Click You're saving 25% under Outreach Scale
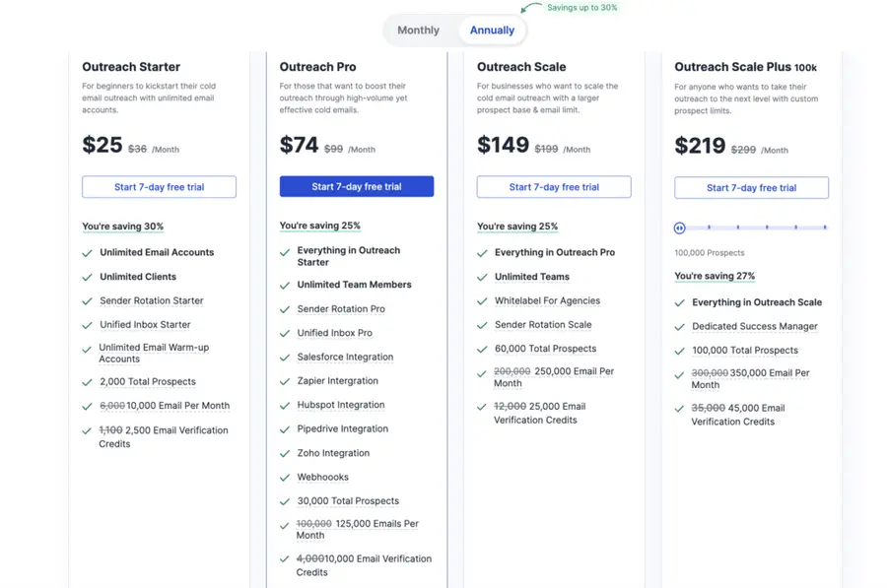 point(516,226)
